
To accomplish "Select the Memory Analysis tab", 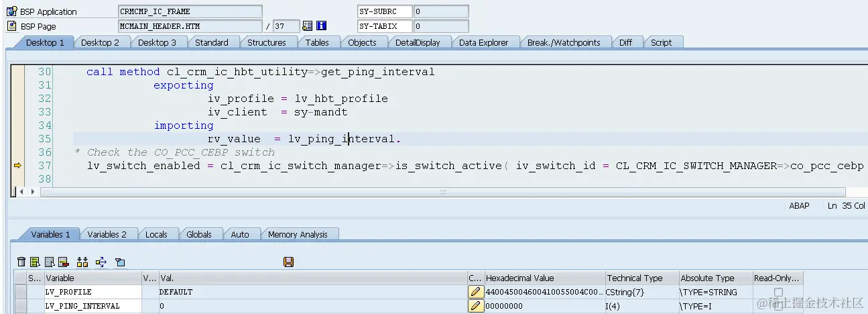I will 298,234.
